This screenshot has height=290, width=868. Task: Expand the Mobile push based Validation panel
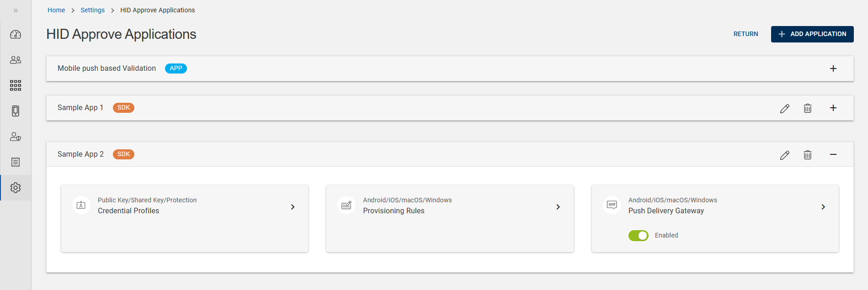833,69
